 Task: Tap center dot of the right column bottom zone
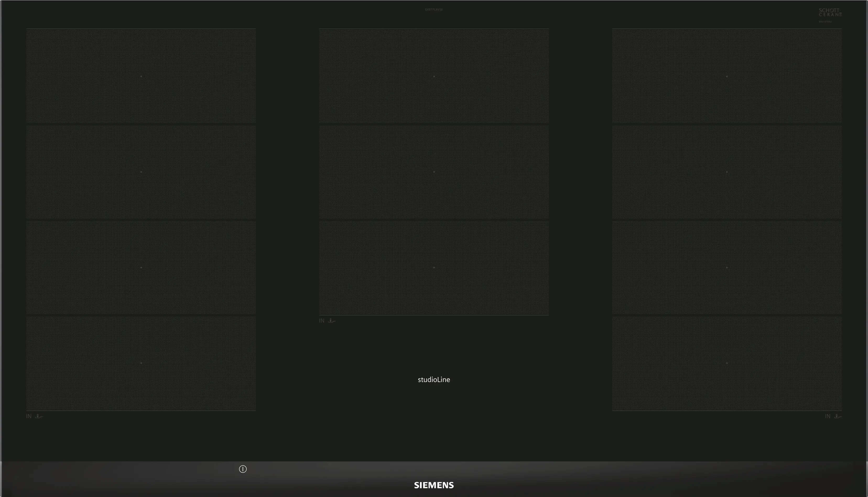727,363
